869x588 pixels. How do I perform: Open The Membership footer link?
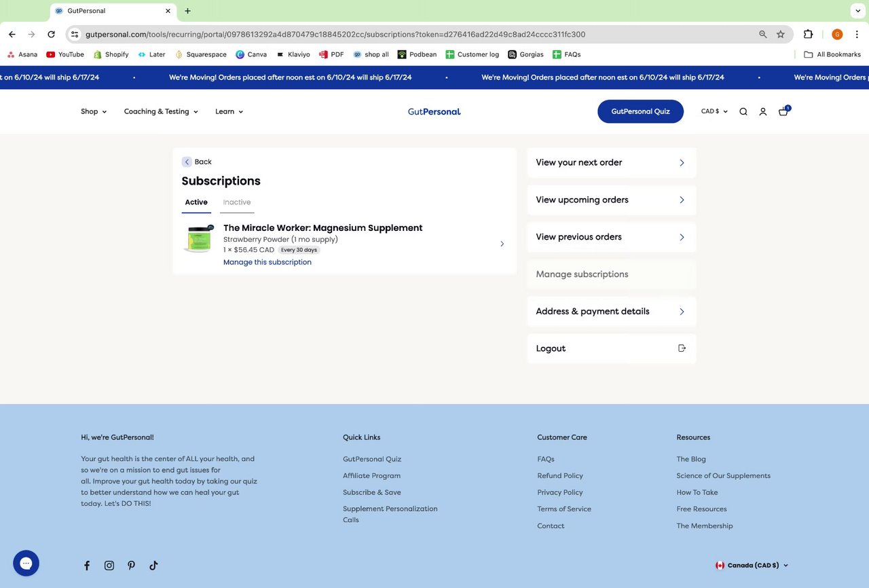705,526
